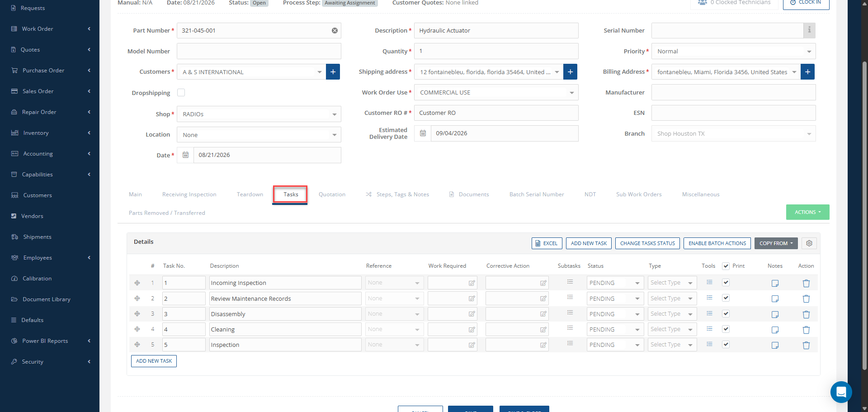Viewport: 868px width, 412px height.
Task: View subtasks of Incoming Inspection
Action: tap(570, 282)
